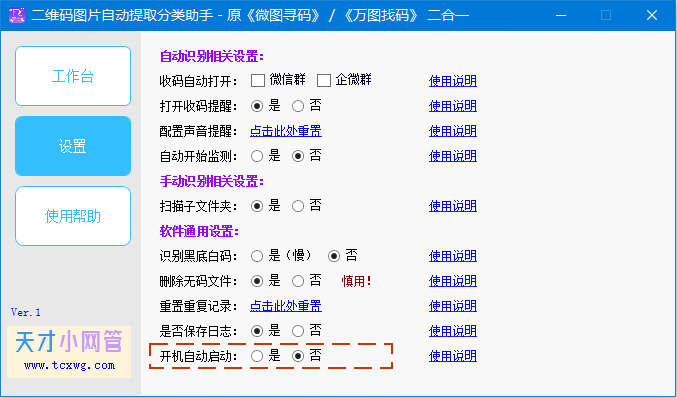Open 使用说明 for 自动开始监测

[453, 156]
